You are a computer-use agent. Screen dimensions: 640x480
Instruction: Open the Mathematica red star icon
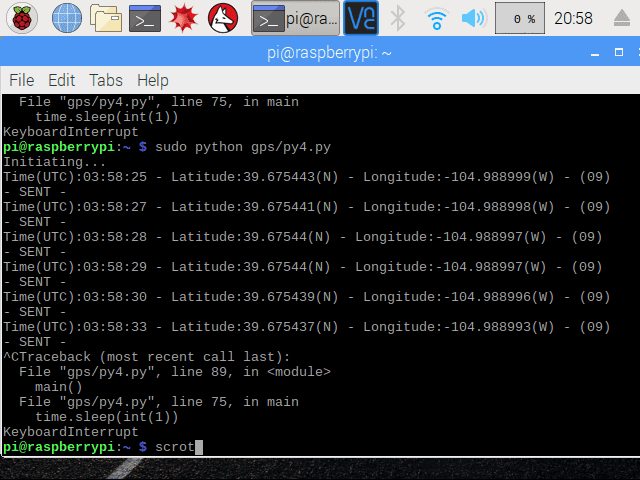pyautogui.click(x=184, y=18)
